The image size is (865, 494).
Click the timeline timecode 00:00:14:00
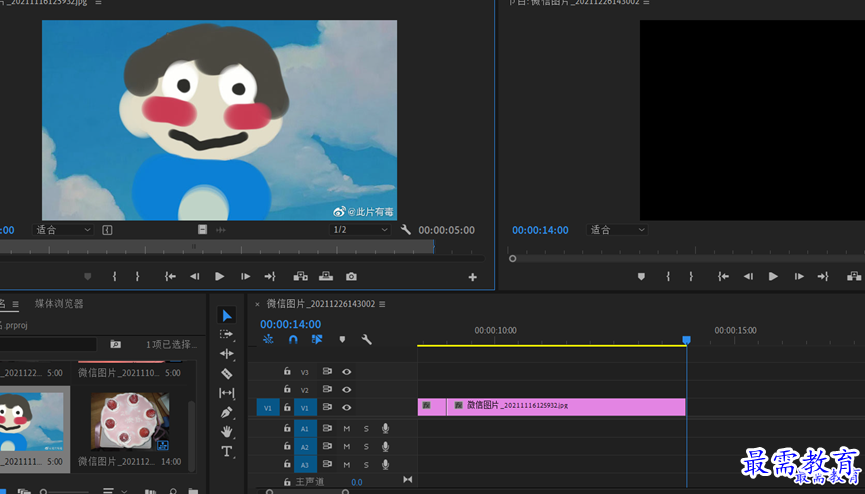pyautogui.click(x=291, y=324)
